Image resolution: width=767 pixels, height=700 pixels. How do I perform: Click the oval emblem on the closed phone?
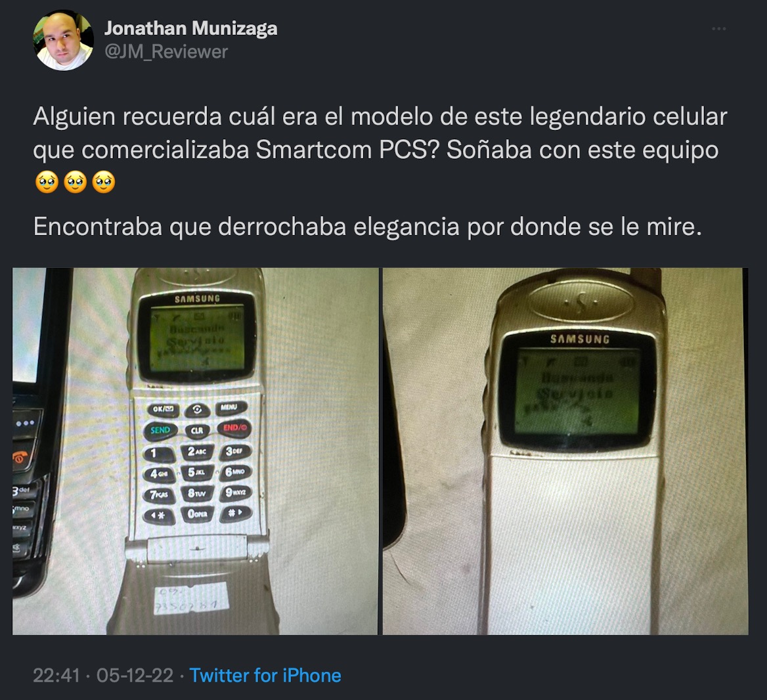(x=581, y=300)
